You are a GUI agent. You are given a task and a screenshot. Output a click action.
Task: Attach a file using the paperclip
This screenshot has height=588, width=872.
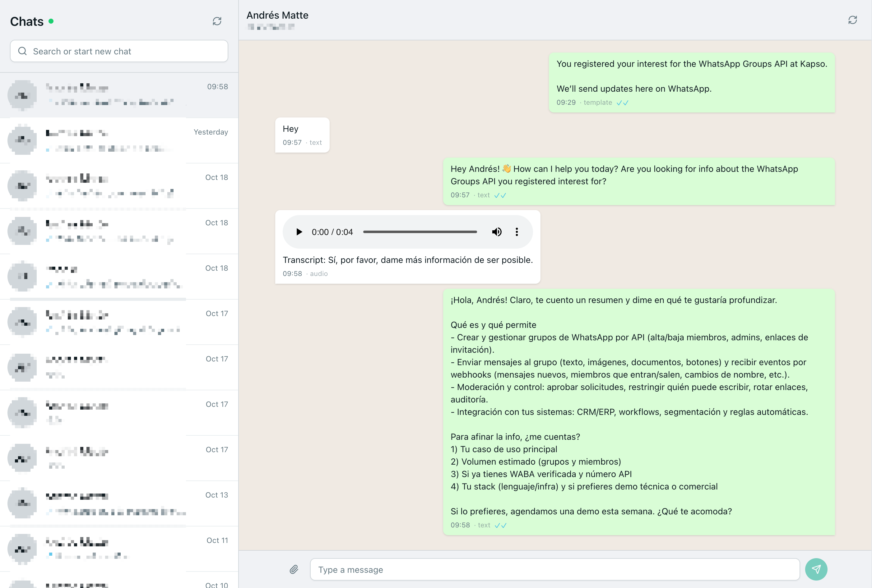pos(294,569)
